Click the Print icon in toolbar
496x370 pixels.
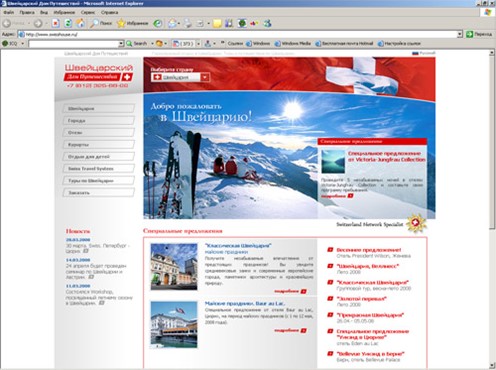click(188, 23)
